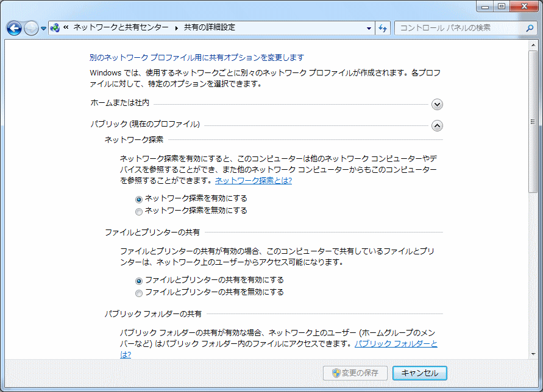Select ネットワーク探索を有効にする radio button
The height and width of the screenshot is (392, 543).
click(x=139, y=199)
